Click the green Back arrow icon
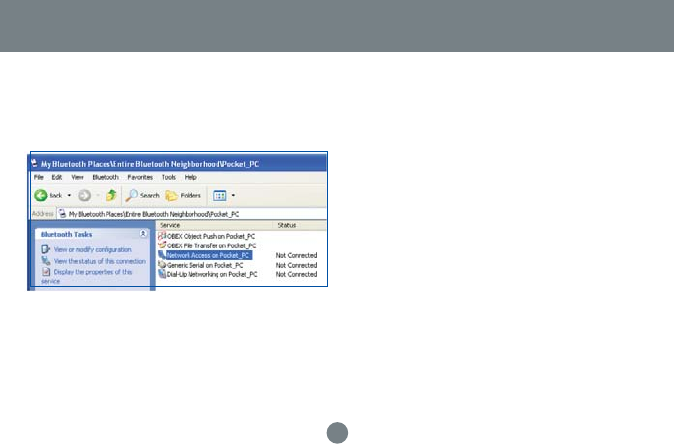Image resolution: width=674 pixels, height=444 pixels. pyautogui.click(x=41, y=196)
